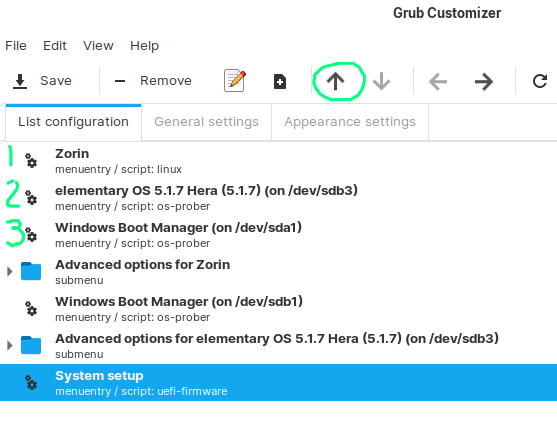
Task: Click the reload configuration icon
Action: pyautogui.click(x=540, y=81)
